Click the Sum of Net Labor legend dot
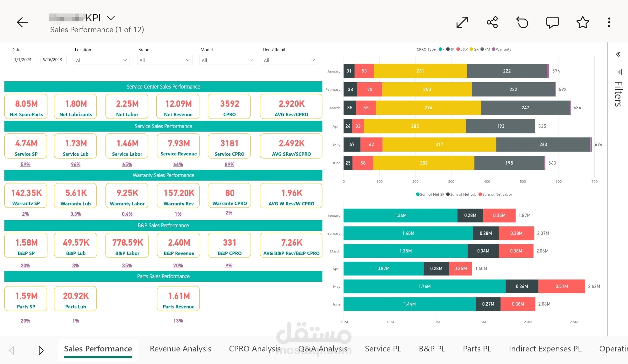Image resolution: width=628 pixels, height=364 pixels. point(480,194)
